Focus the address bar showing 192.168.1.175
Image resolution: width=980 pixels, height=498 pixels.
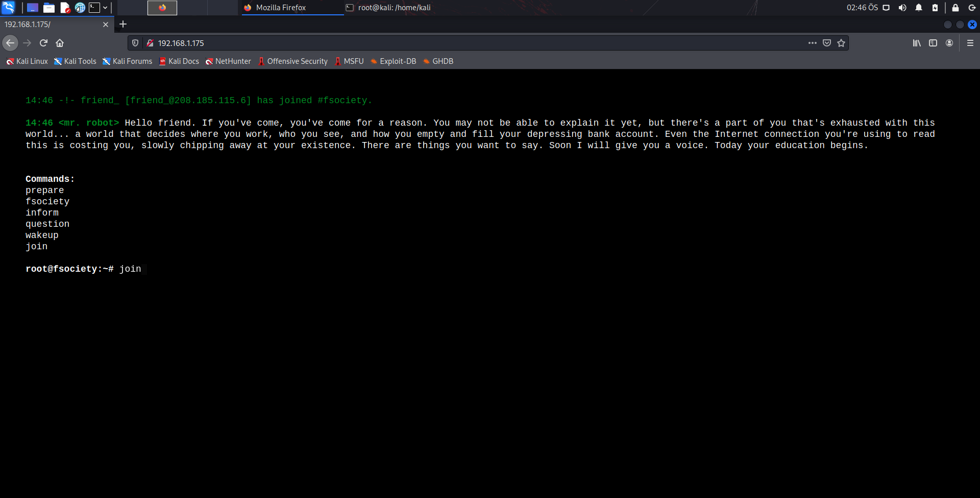pyautogui.click(x=480, y=43)
